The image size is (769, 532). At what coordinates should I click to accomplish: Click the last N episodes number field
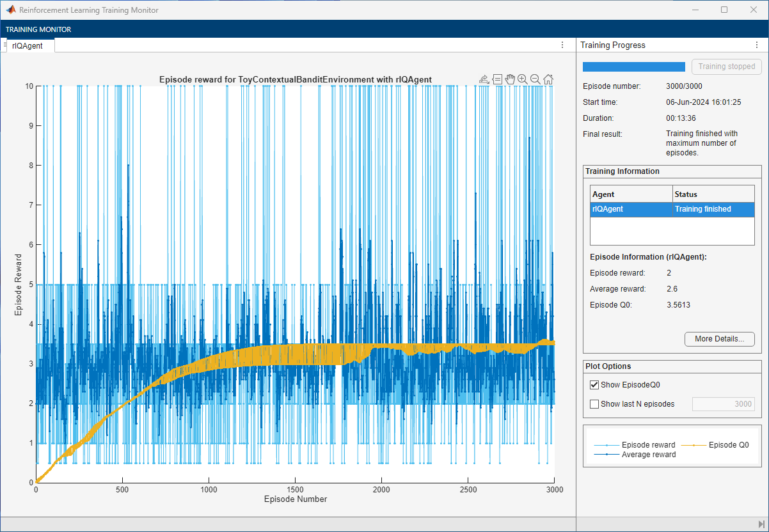point(723,404)
